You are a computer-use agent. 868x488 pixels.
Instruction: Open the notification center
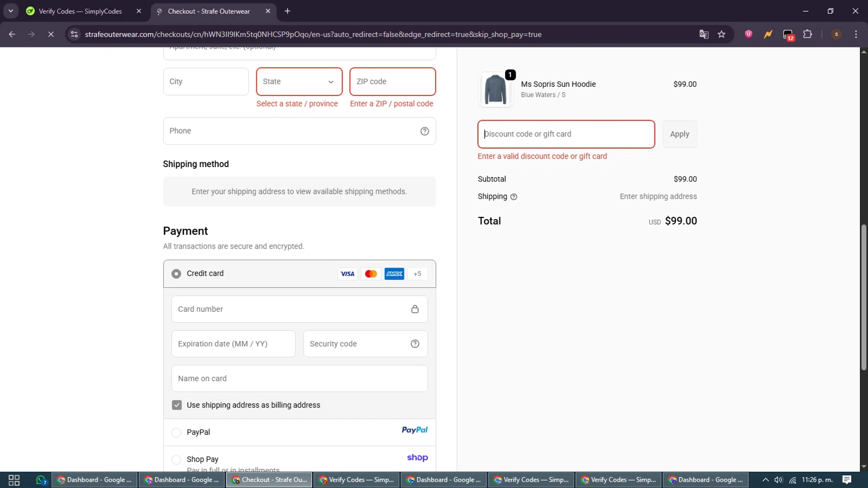[847, 480]
